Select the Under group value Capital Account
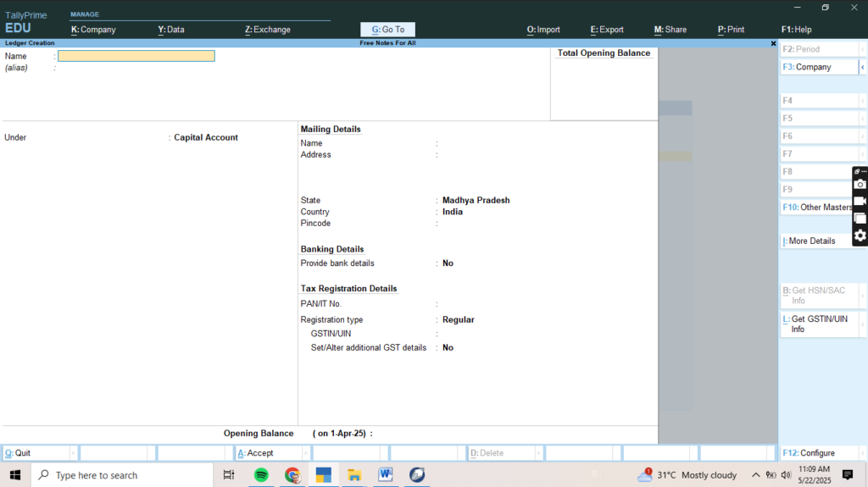 point(206,137)
